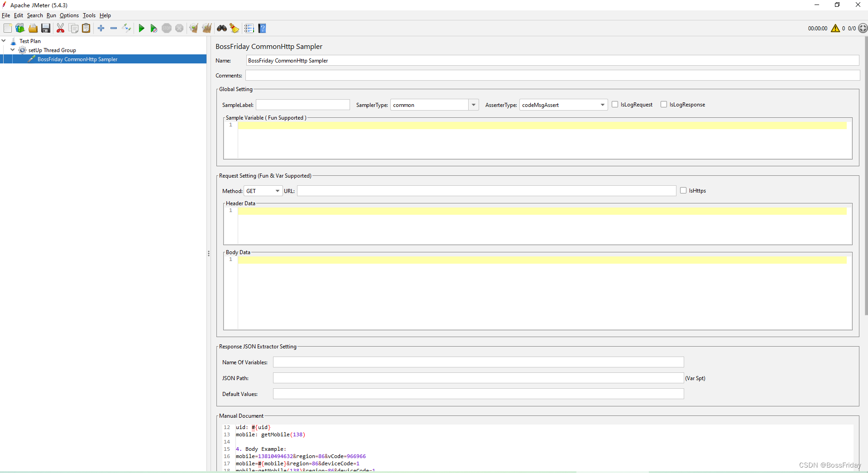Click the URL input field
This screenshot has width=868, height=473.
(487, 191)
